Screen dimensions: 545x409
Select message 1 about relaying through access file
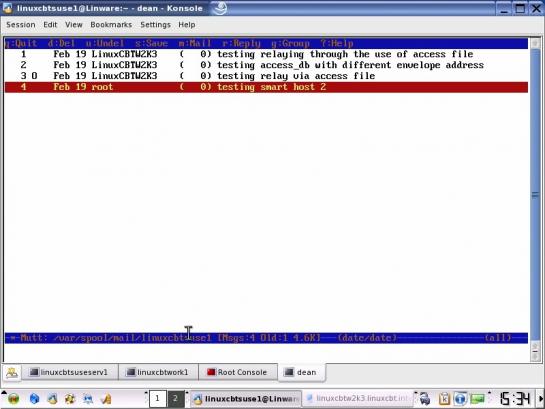point(266,54)
